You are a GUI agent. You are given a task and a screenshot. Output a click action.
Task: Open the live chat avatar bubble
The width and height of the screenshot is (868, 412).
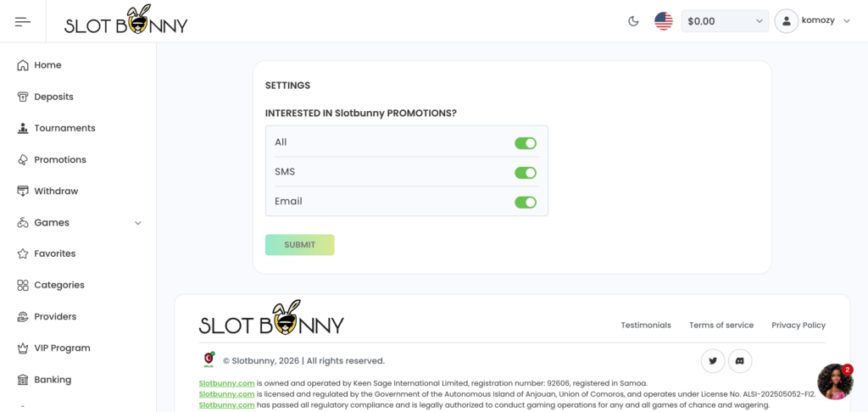pos(835,381)
